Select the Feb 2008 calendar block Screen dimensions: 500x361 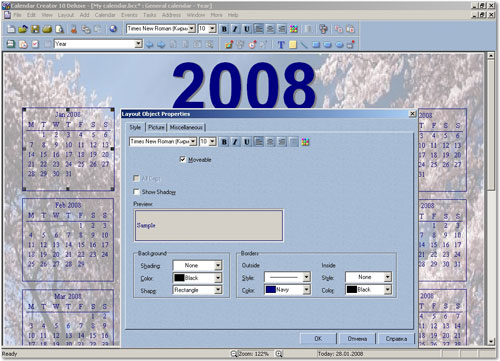pyautogui.click(x=68, y=240)
